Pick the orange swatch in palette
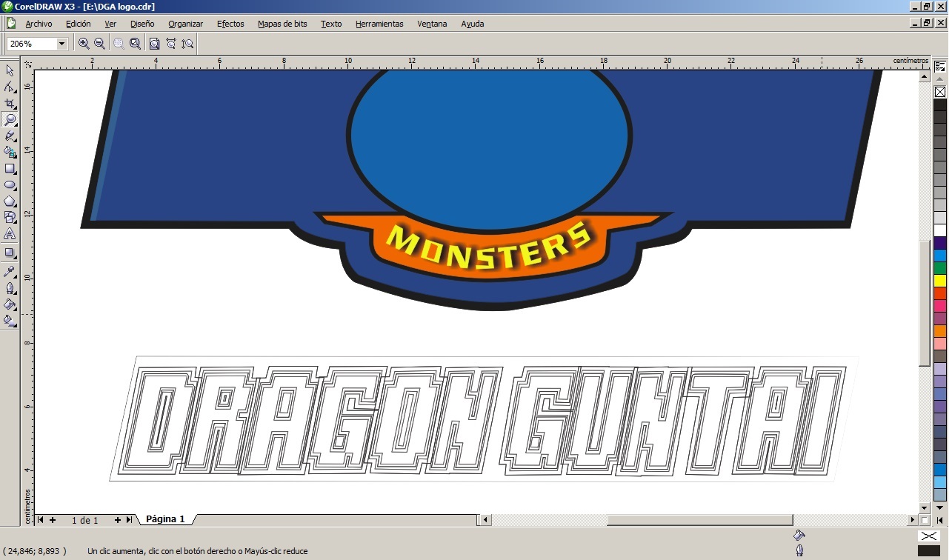Viewport: 952px width, 560px height. tap(939, 331)
